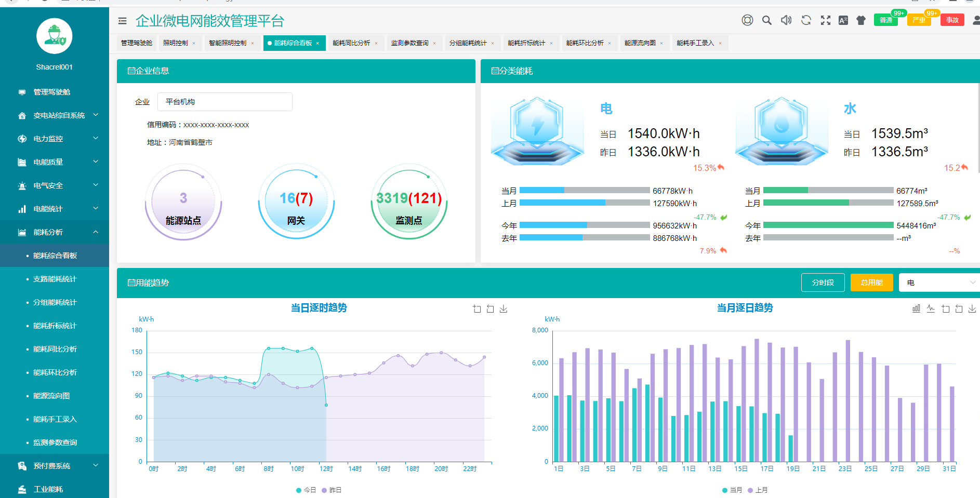Open 能源流向图 in the sidebar

tap(51, 396)
